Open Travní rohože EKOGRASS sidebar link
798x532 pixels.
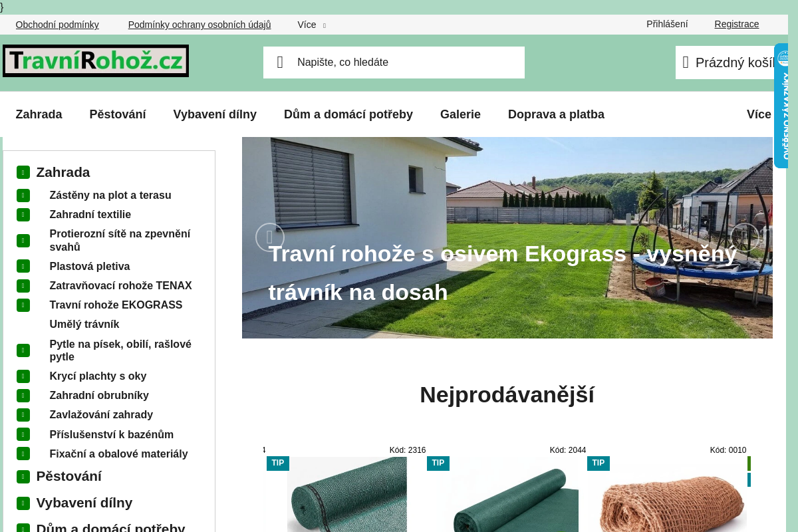click(x=116, y=305)
